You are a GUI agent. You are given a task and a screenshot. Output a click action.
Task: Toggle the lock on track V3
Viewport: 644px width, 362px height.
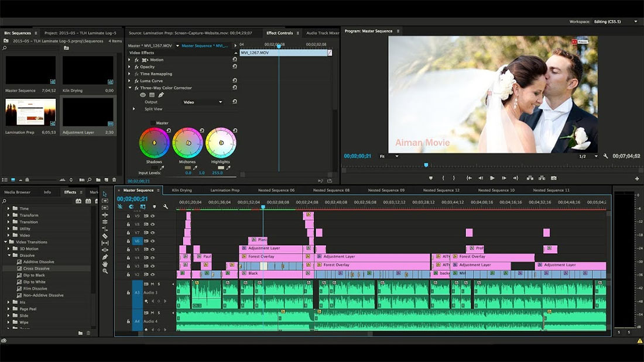(128, 266)
